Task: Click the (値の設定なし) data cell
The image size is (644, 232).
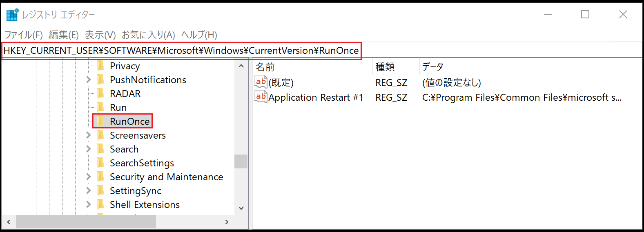Action: click(452, 83)
